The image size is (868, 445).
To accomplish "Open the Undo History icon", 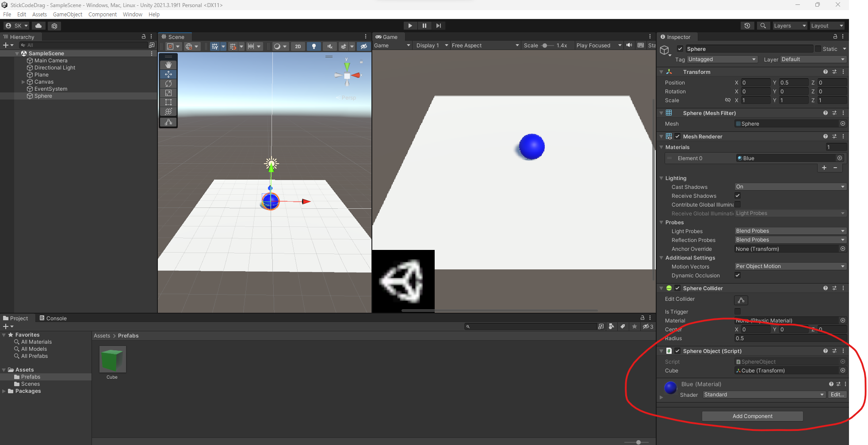I will pyautogui.click(x=747, y=26).
